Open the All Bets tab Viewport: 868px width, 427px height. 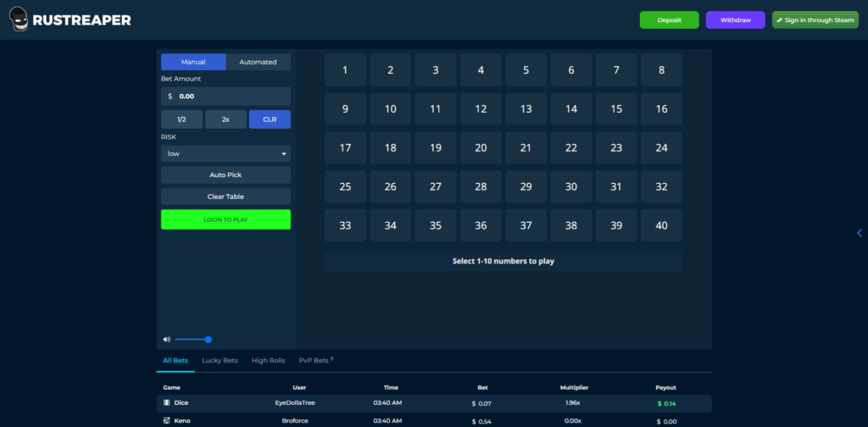pos(175,361)
